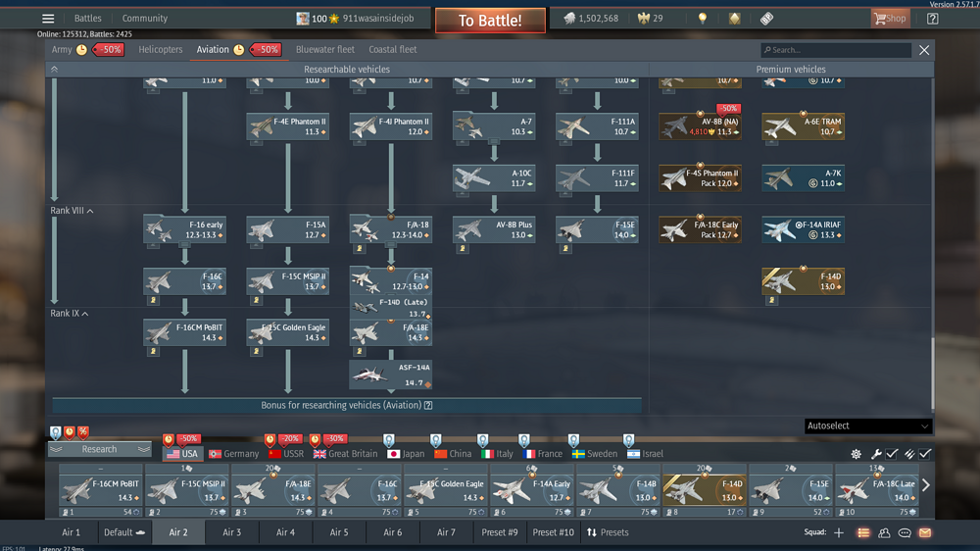This screenshot has height=551, width=980.
Task: Click the vehicle search field
Action: (x=836, y=50)
